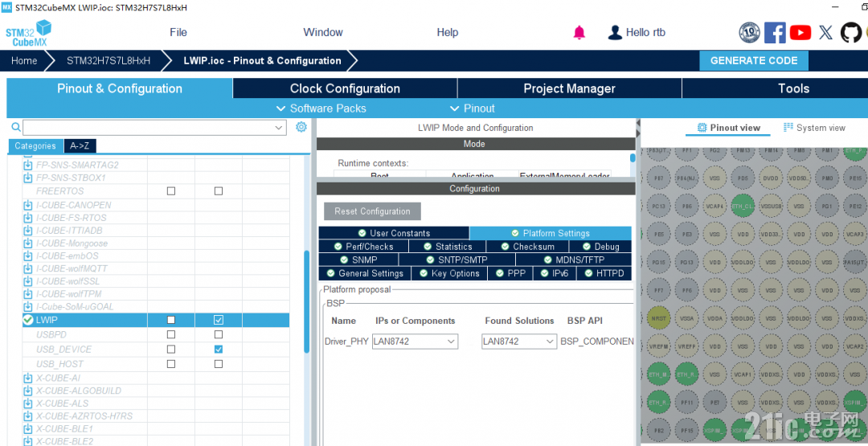Open the General Settings tab

366,273
